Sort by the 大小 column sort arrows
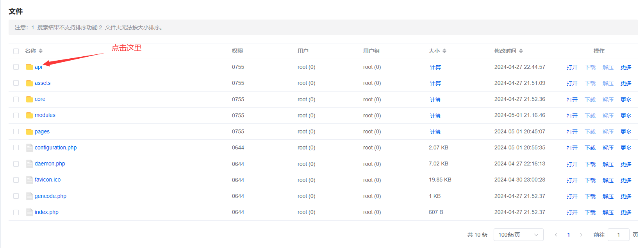Viewport: 644px width, 248px height. (x=444, y=51)
